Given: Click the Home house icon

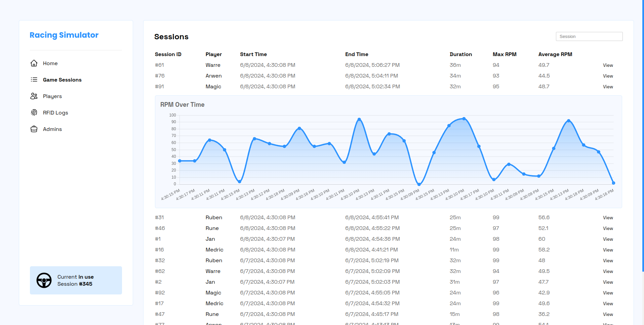Looking at the screenshot, I should (x=34, y=63).
